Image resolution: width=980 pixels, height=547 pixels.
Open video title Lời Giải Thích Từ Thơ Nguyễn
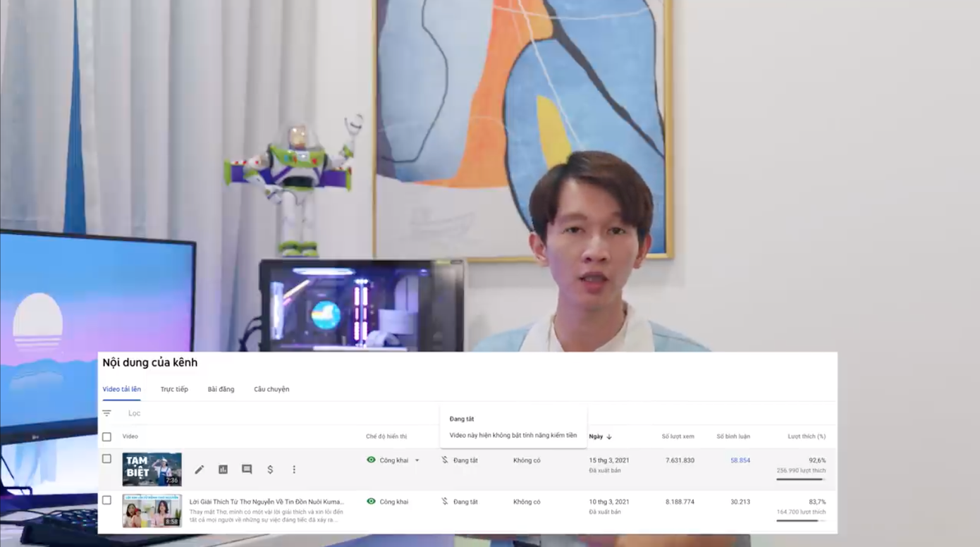tap(267, 502)
